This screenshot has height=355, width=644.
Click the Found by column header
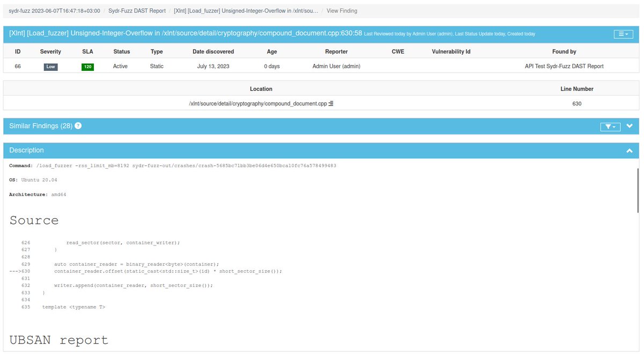[564, 52]
